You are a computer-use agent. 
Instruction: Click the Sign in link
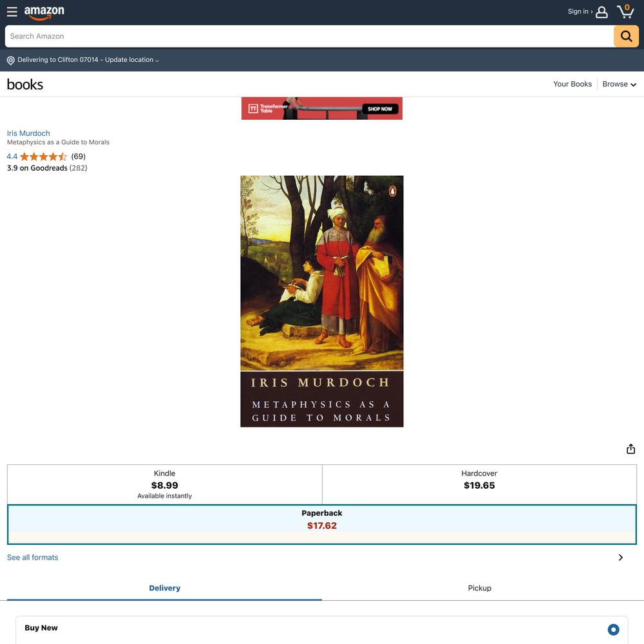(580, 12)
